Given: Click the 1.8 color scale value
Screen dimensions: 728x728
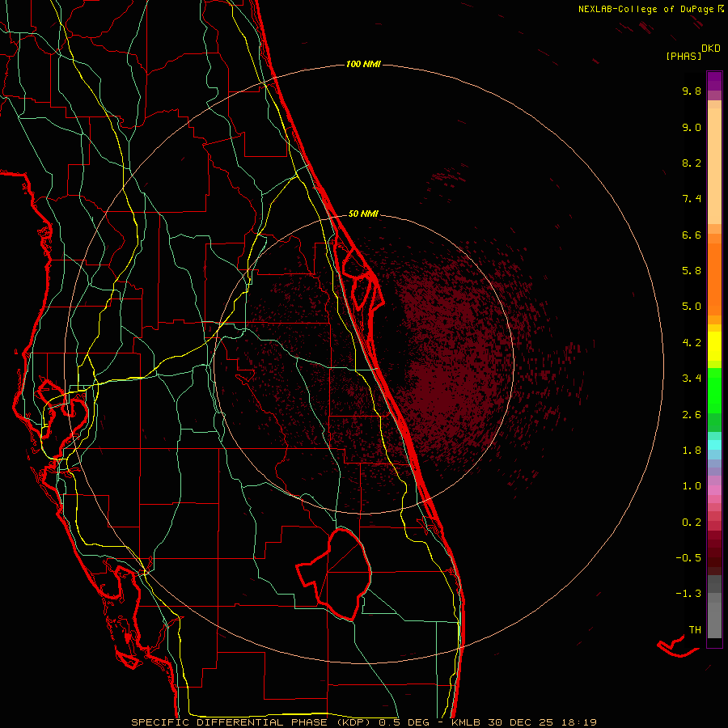Looking at the screenshot, I should tap(692, 451).
